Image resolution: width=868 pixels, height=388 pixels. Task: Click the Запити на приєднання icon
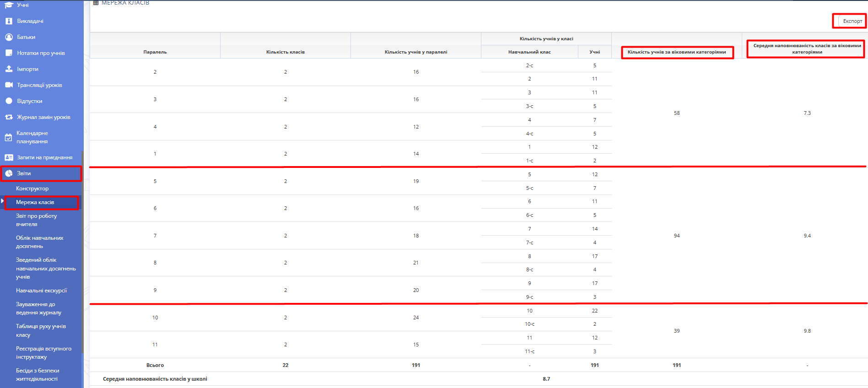tap(9, 157)
